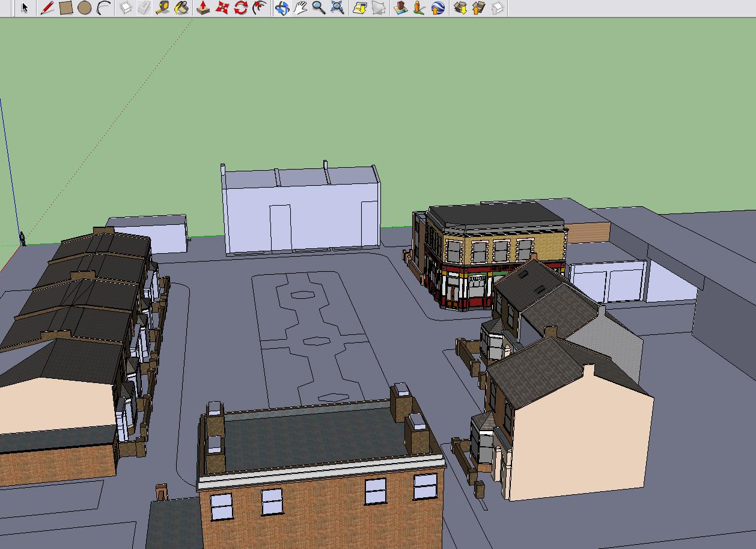
Task: Choose the Zoom magnifier tool
Action: pyautogui.click(x=319, y=8)
